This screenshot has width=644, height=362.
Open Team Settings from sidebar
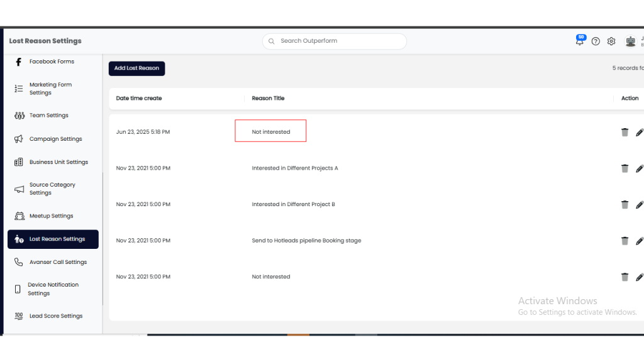(48, 116)
